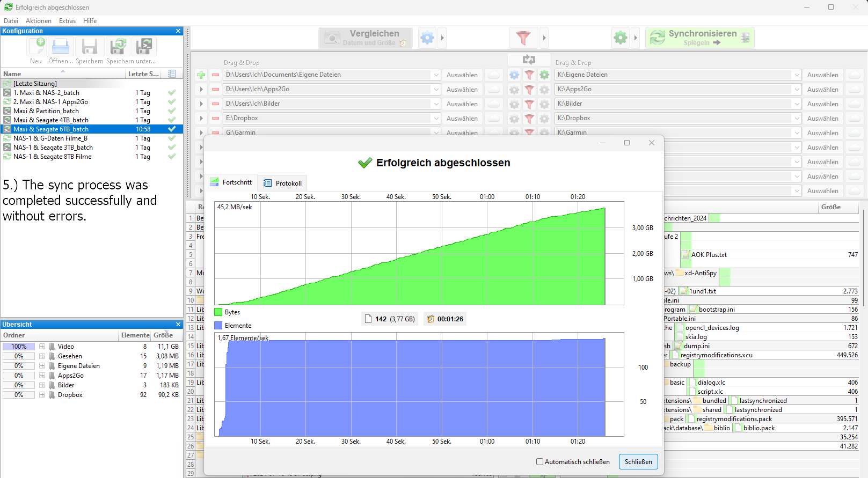Open green gear synchronization settings
868x478 pixels.
click(621, 38)
